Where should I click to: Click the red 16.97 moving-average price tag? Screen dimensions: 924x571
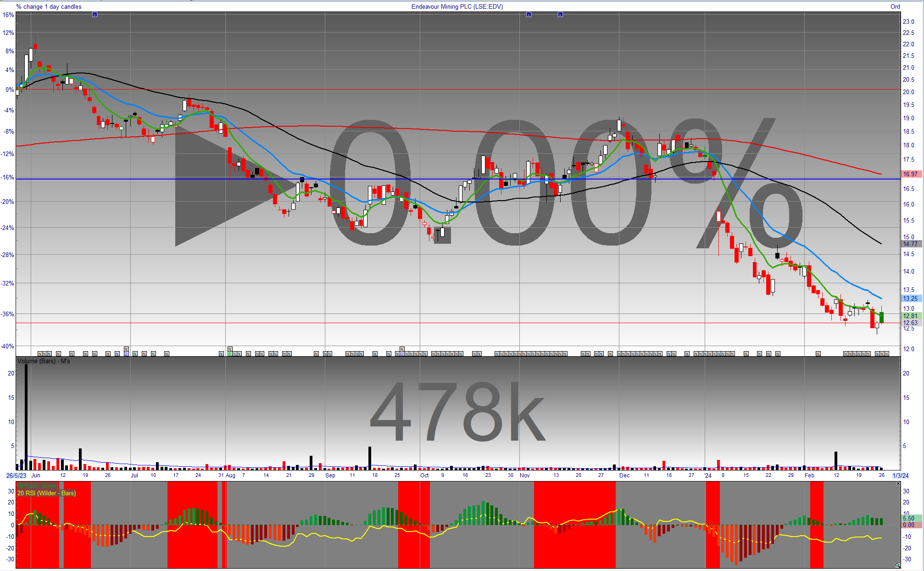click(x=911, y=174)
